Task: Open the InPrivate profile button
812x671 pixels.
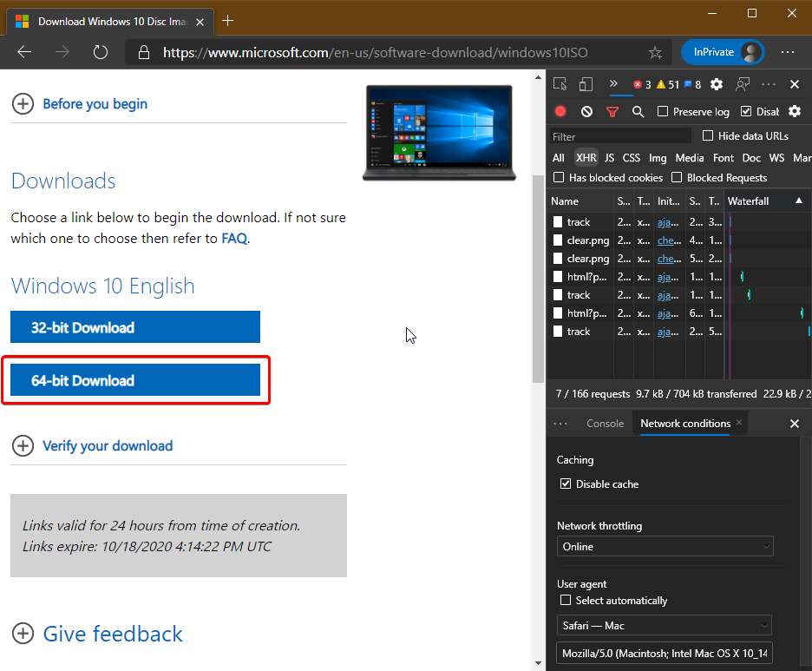Action: (723, 52)
